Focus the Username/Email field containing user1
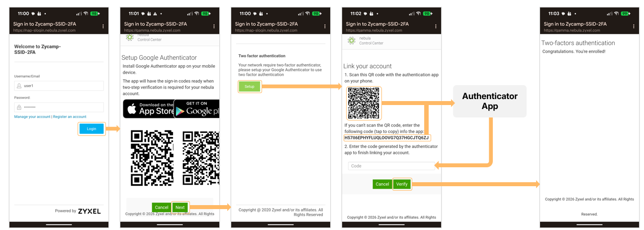 (59, 86)
